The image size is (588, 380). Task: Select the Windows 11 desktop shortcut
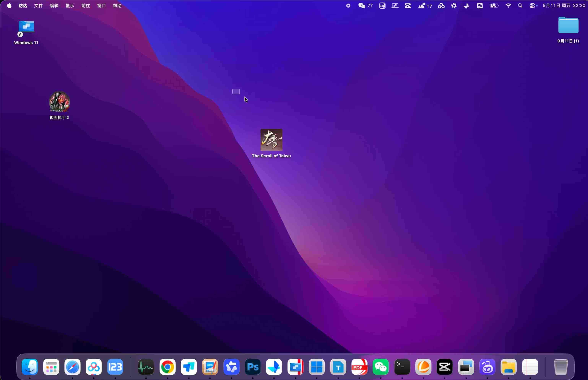[26, 32]
